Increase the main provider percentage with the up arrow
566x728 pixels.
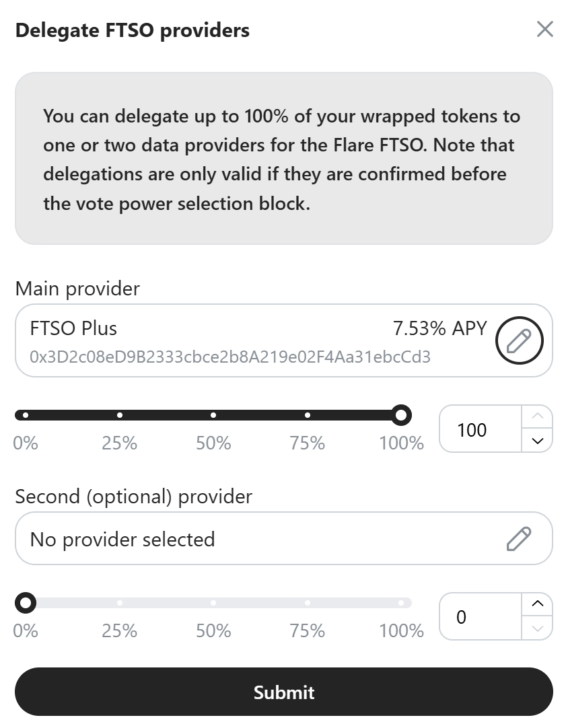[x=537, y=416]
